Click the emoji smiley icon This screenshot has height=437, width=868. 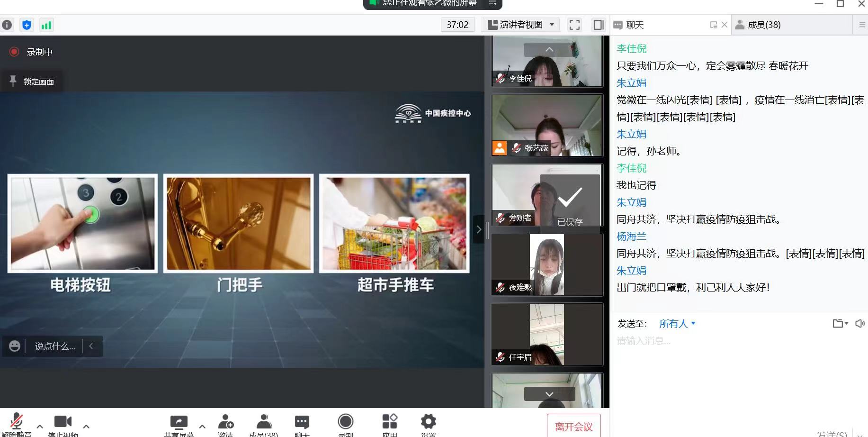coord(15,346)
